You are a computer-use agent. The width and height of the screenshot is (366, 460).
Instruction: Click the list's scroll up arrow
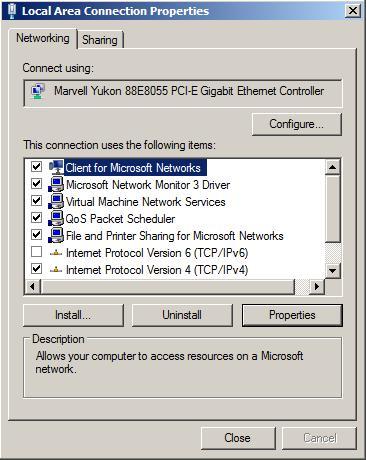pos(332,167)
